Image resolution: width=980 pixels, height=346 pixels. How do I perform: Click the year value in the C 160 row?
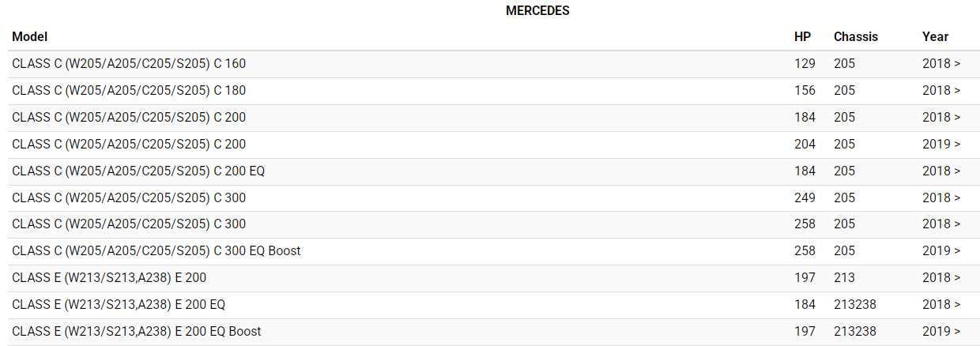(x=941, y=63)
